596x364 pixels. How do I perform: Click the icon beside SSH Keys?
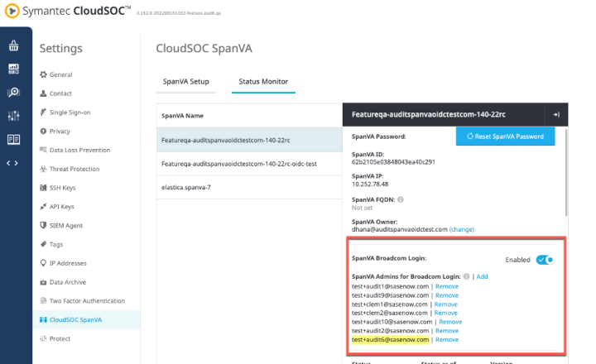(43, 188)
